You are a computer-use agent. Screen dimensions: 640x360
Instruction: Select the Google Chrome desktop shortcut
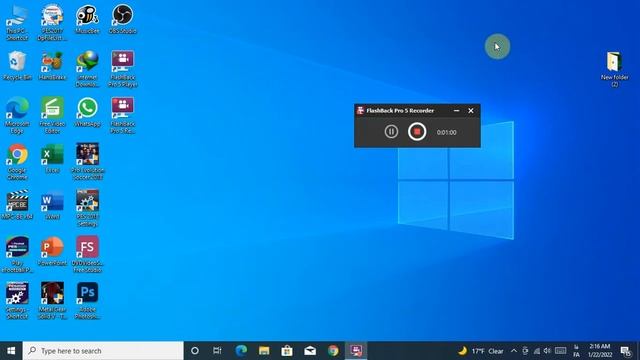17,162
